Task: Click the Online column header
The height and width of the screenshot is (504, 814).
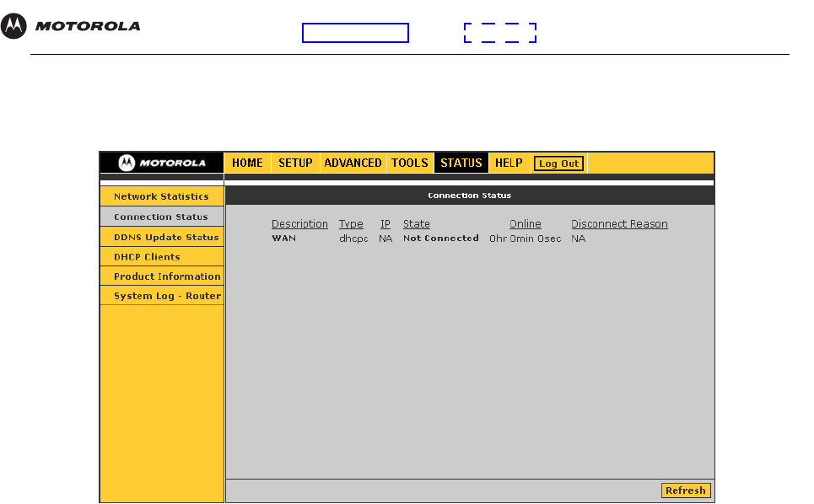Action: click(x=525, y=224)
